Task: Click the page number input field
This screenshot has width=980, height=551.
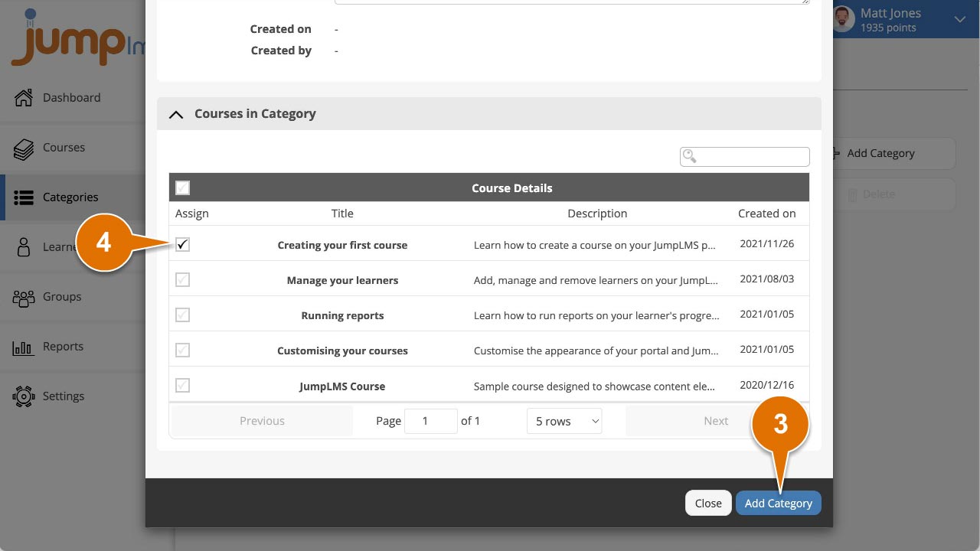Action: [x=430, y=421]
